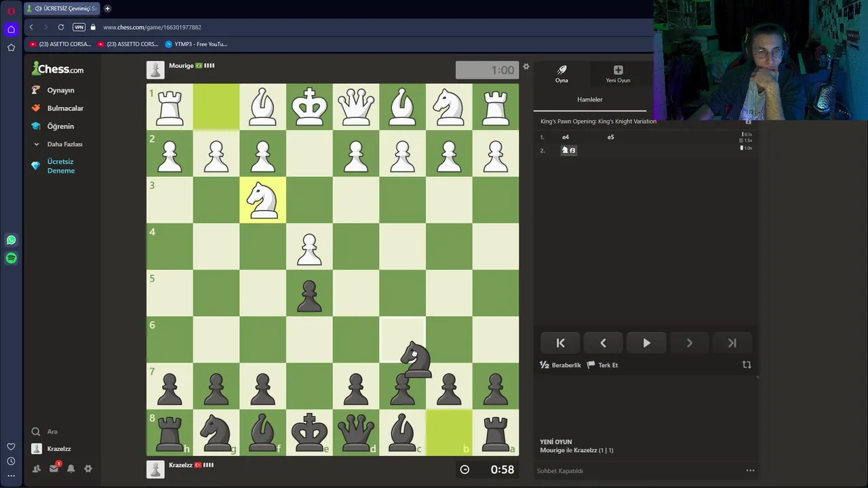
Task: Click the address bar URL
Action: pos(152,27)
